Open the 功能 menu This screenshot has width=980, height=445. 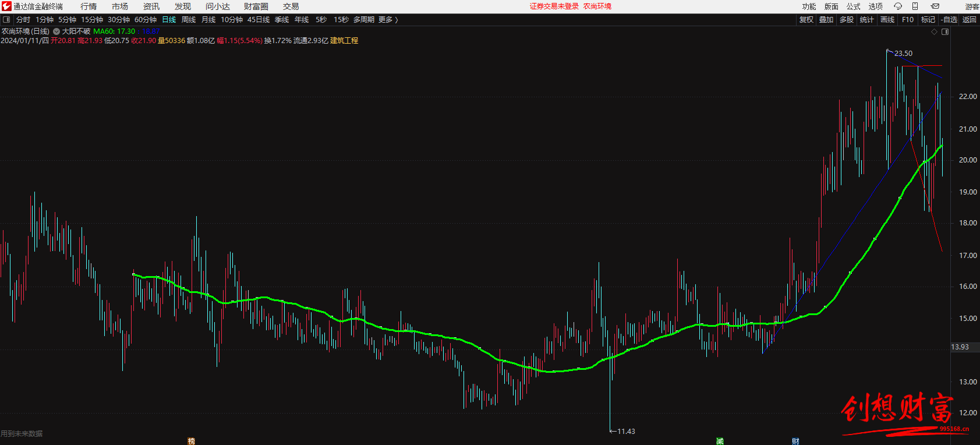[x=809, y=6]
